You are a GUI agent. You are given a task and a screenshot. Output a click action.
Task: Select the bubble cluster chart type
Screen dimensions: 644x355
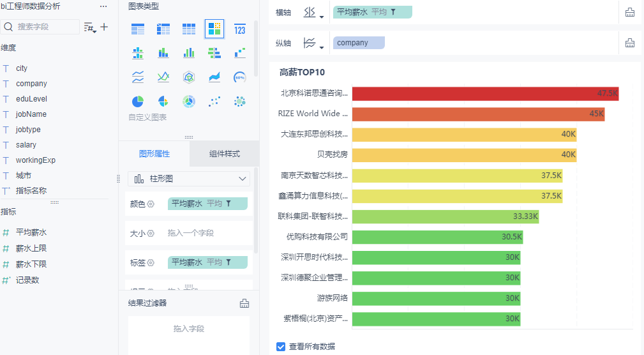click(x=240, y=101)
